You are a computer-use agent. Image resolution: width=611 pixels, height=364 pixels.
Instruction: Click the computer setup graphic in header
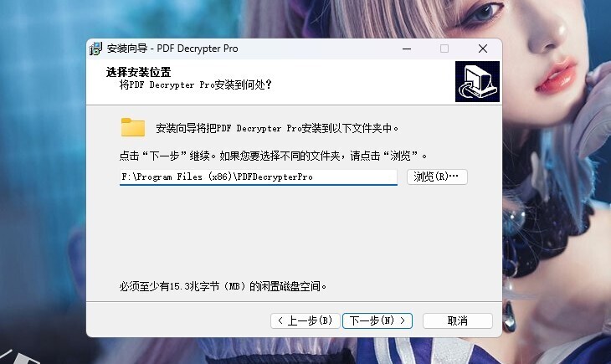click(477, 81)
